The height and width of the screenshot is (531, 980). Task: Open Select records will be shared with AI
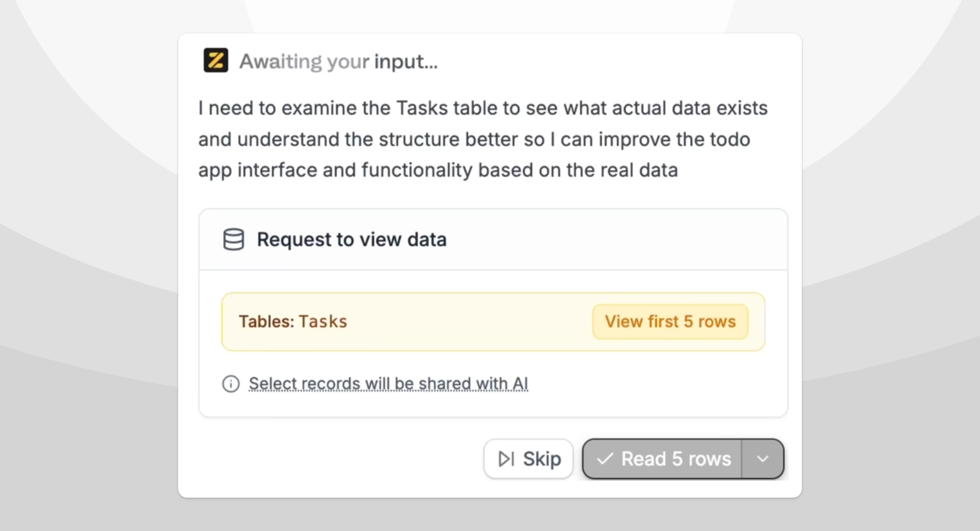tap(388, 384)
